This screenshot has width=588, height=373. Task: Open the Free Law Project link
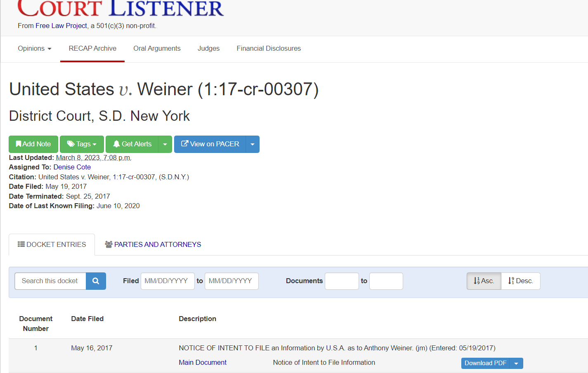61,26
